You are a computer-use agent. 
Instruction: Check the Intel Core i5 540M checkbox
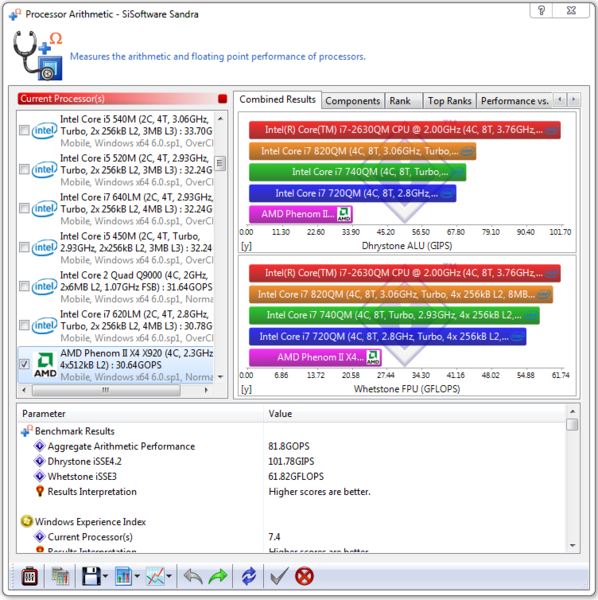click(24, 130)
